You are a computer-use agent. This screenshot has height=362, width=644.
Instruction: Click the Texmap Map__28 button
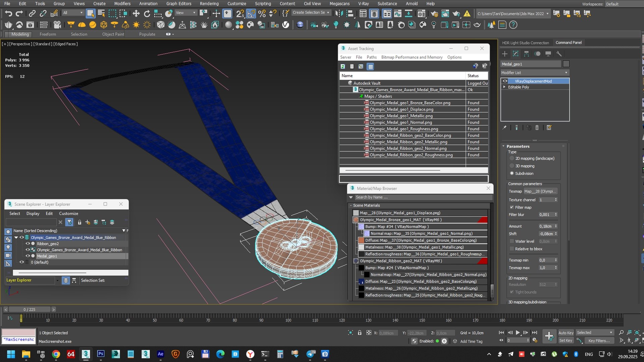click(540, 191)
